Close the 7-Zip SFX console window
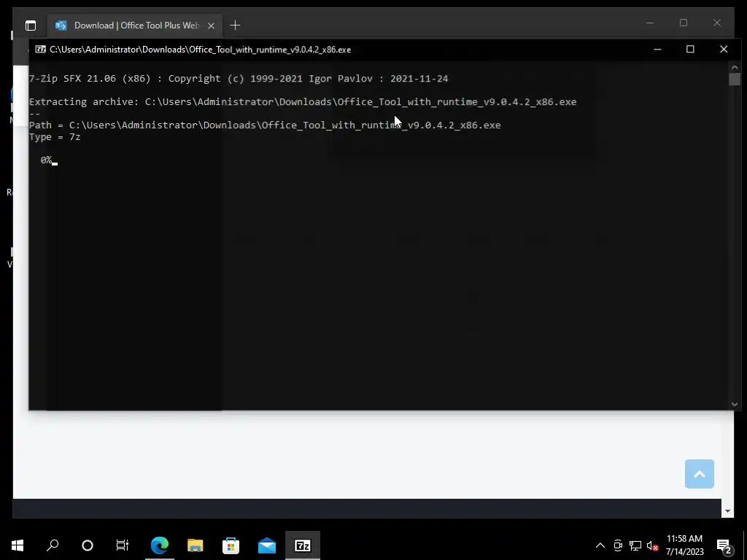The width and height of the screenshot is (747, 560). [x=723, y=49]
